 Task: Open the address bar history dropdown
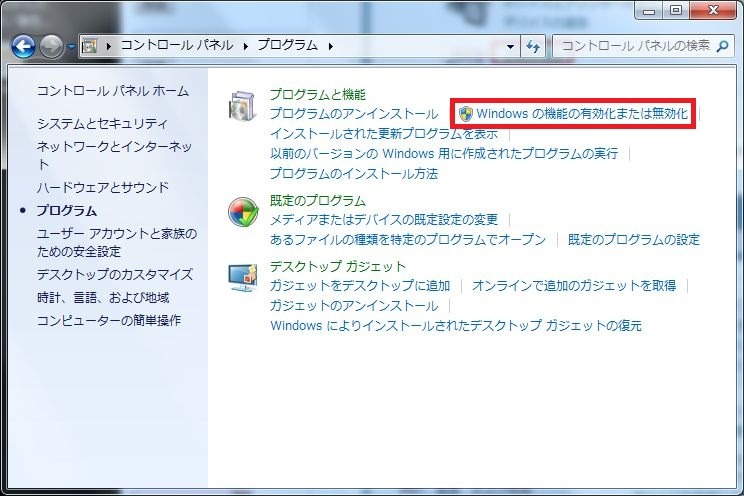pos(510,46)
